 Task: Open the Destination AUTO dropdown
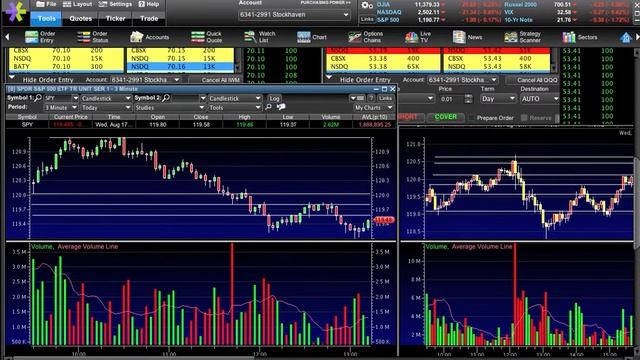point(540,99)
